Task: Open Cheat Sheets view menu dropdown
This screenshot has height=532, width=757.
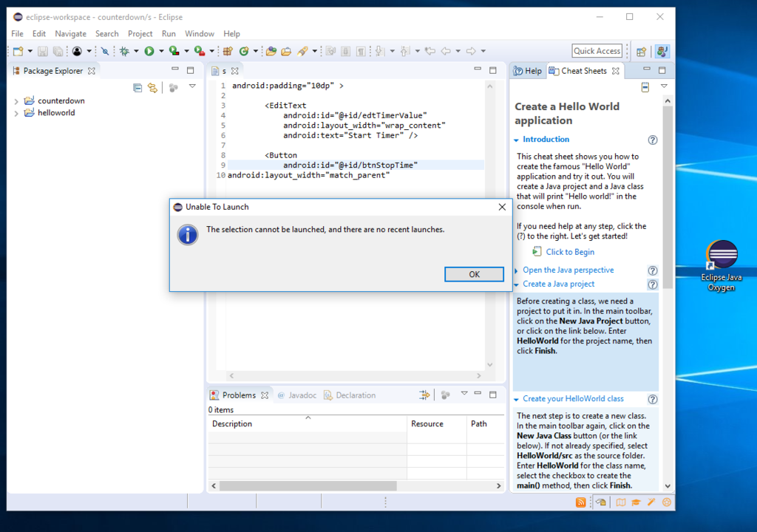Action: pyautogui.click(x=664, y=86)
